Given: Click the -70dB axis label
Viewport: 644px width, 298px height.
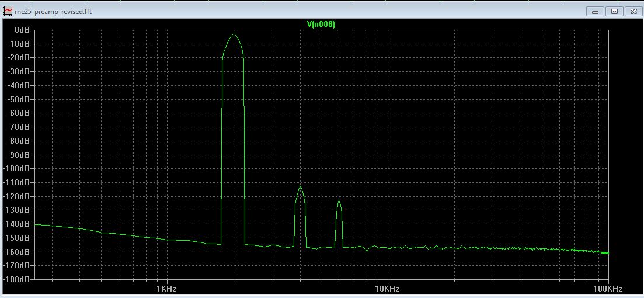Looking at the screenshot, I should (x=19, y=127).
